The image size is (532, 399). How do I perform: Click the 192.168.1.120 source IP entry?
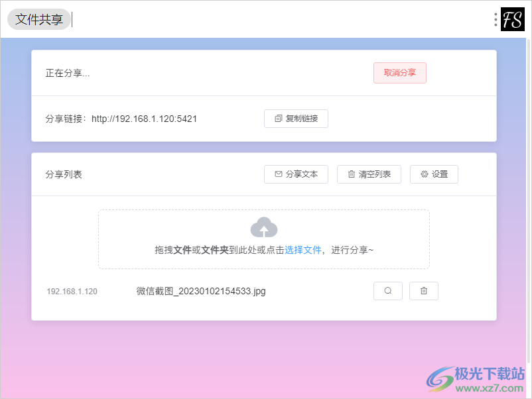[x=72, y=292]
